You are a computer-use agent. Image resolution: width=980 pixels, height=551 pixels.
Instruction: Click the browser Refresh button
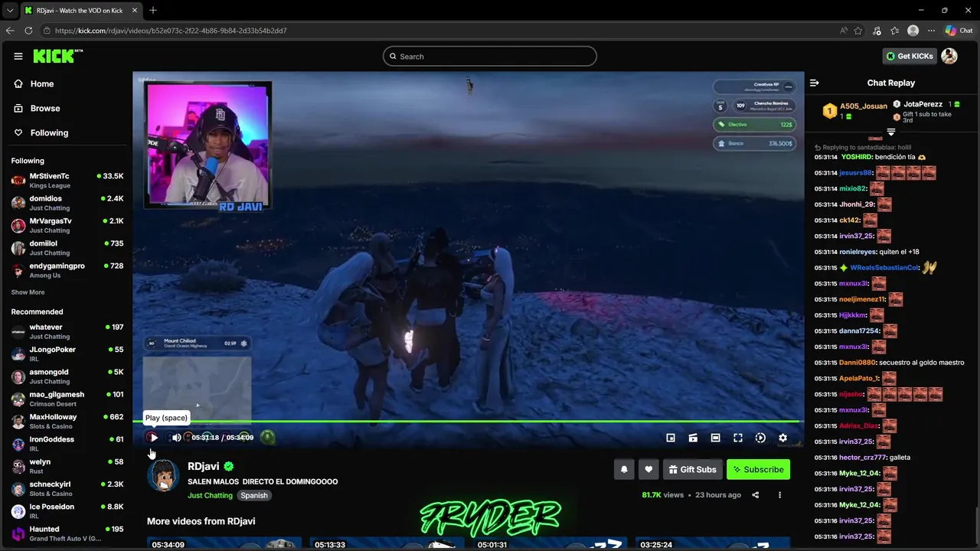click(x=28, y=31)
